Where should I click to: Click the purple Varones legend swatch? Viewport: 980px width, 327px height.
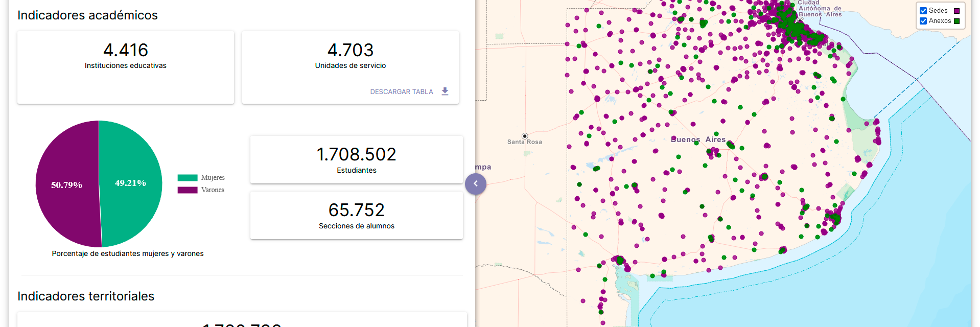[187, 190]
